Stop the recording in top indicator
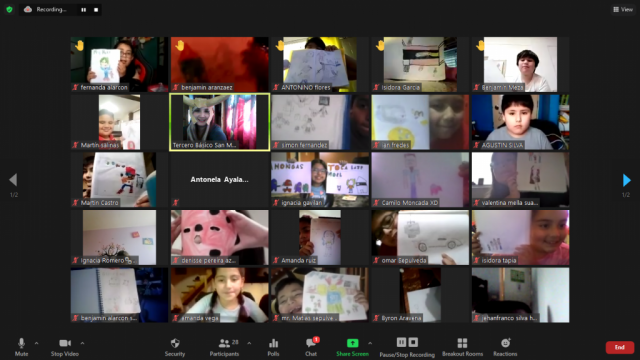This screenshot has height=360, width=640. (x=96, y=10)
